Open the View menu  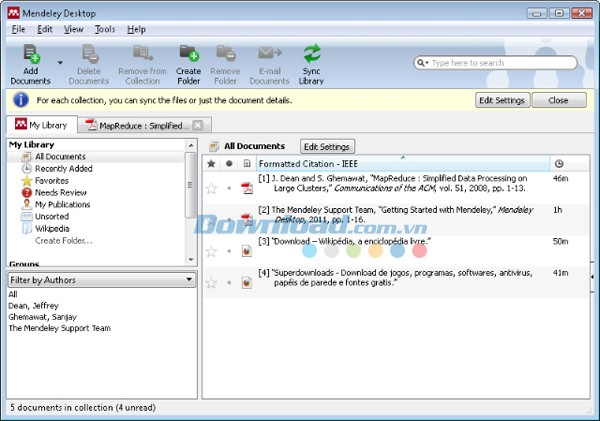(x=73, y=29)
